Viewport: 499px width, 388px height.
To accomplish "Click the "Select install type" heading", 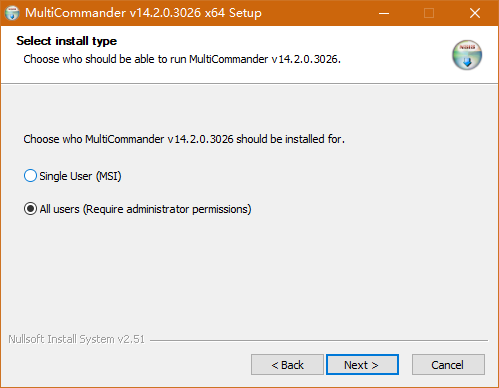I will click(67, 41).
